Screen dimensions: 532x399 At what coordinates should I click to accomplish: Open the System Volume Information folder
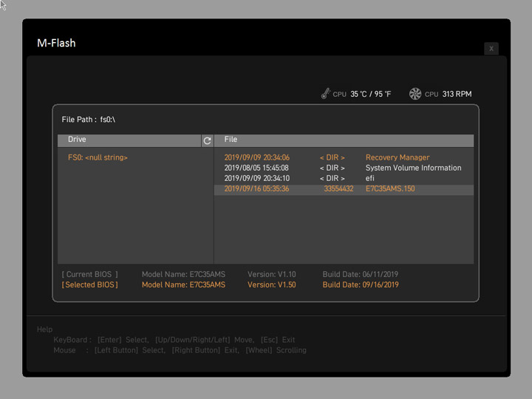(x=413, y=168)
